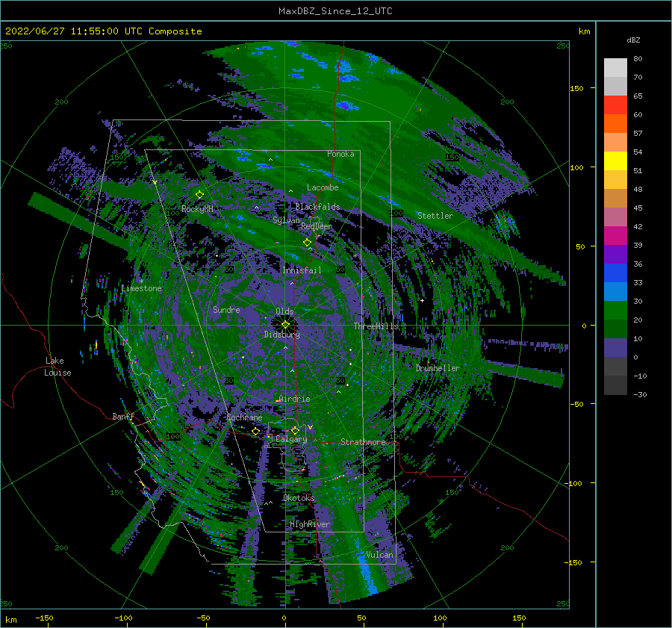
Task: Select the darkest gray -30 dBZ legend swatch
Action: click(x=615, y=385)
